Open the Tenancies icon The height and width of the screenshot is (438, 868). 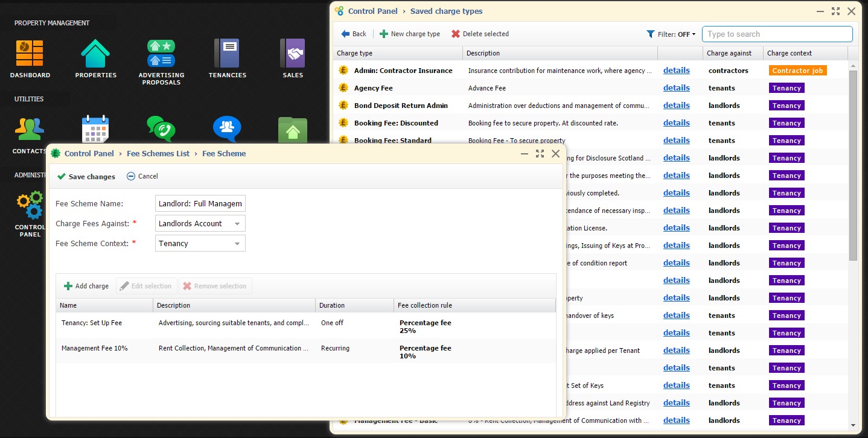tap(227, 53)
